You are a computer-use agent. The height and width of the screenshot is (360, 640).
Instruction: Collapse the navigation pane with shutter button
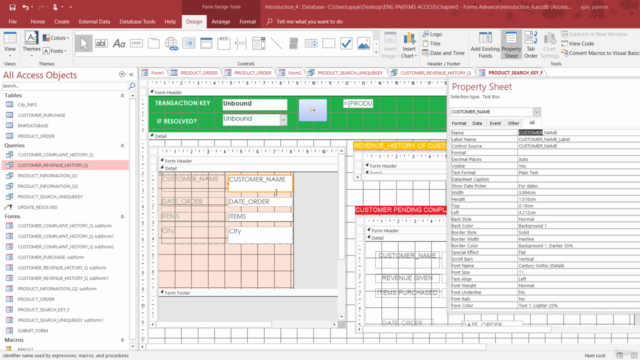coord(131,74)
